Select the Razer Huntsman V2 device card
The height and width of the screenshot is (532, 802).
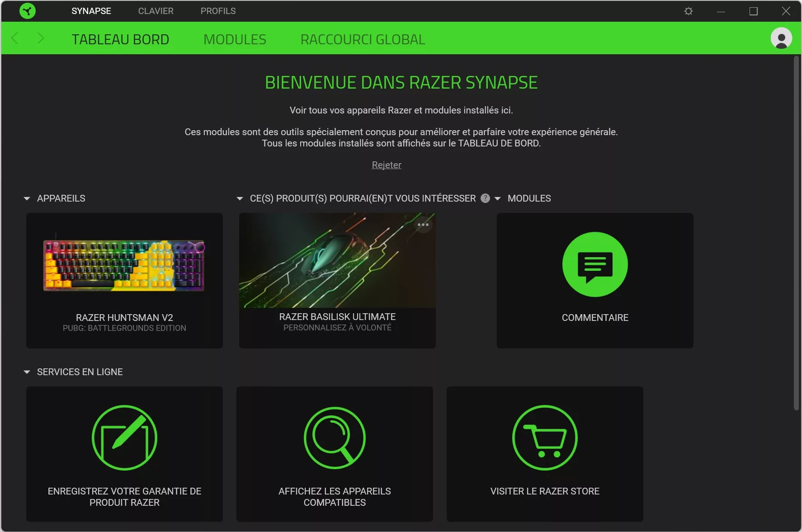(x=124, y=280)
